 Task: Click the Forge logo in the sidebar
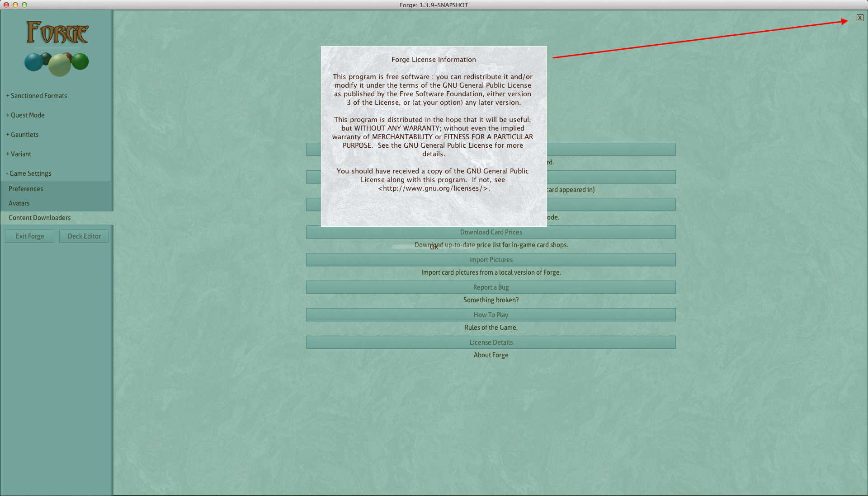pos(57,48)
